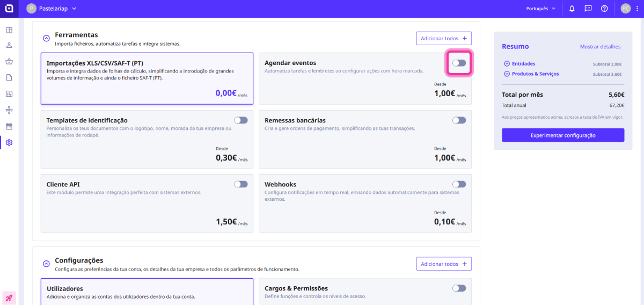This screenshot has height=305, width=644.
Task: Click the Configurações section heading
Action: (79, 260)
